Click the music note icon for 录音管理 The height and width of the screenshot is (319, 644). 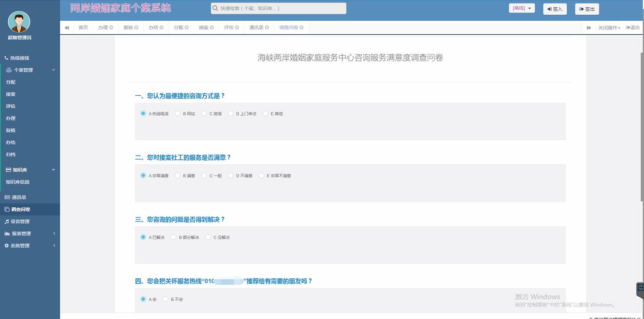(x=7, y=222)
